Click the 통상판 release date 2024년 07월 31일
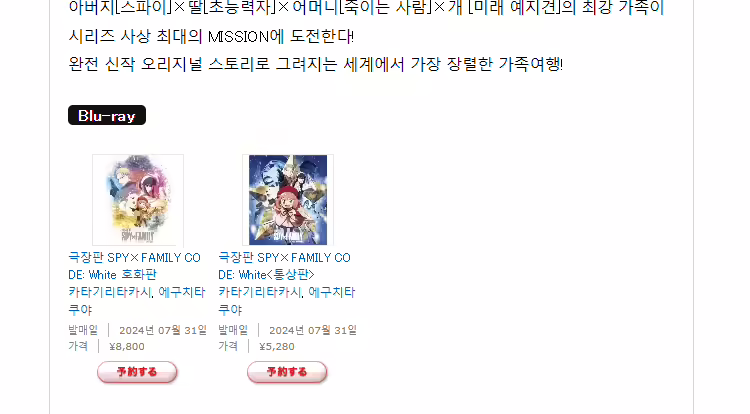The image size is (750, 414). (x=313, y=330)
